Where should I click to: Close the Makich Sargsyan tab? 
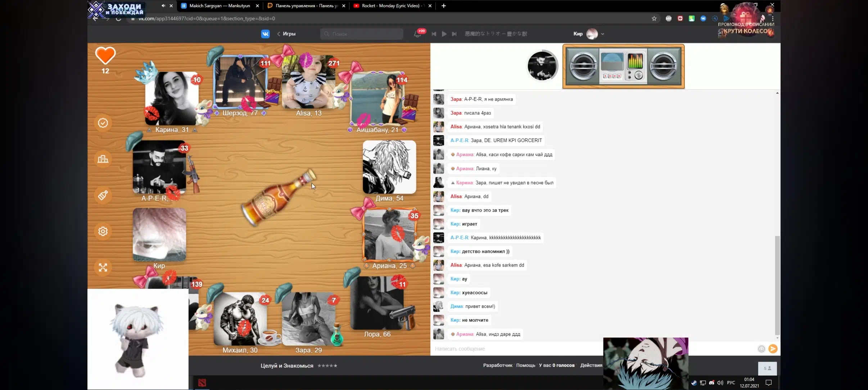(x=257, y=6)
